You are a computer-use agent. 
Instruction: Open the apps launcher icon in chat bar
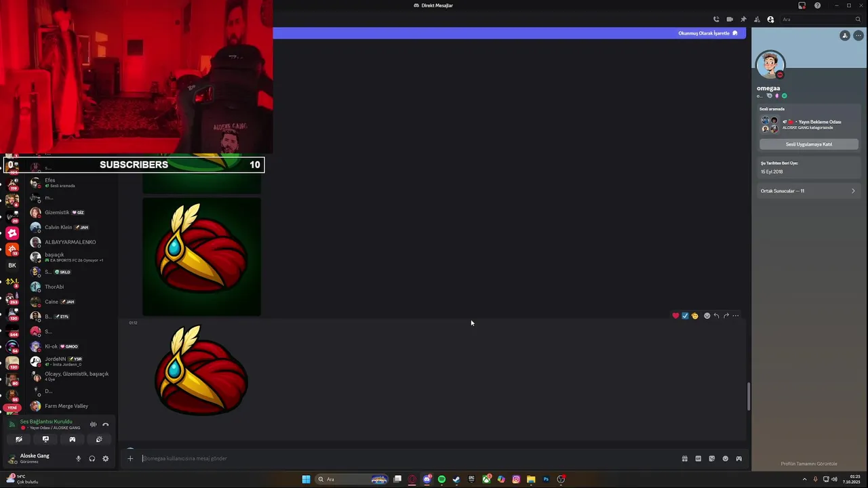738,459
